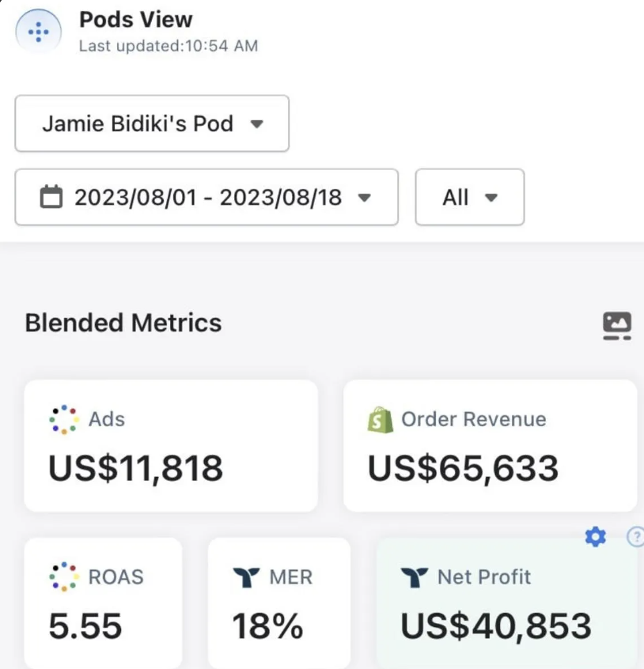Image resolution: width=644 pixels, height=669 pixels.
Task: Click the ROAS ads icon
Action: (x=63, y=577)
